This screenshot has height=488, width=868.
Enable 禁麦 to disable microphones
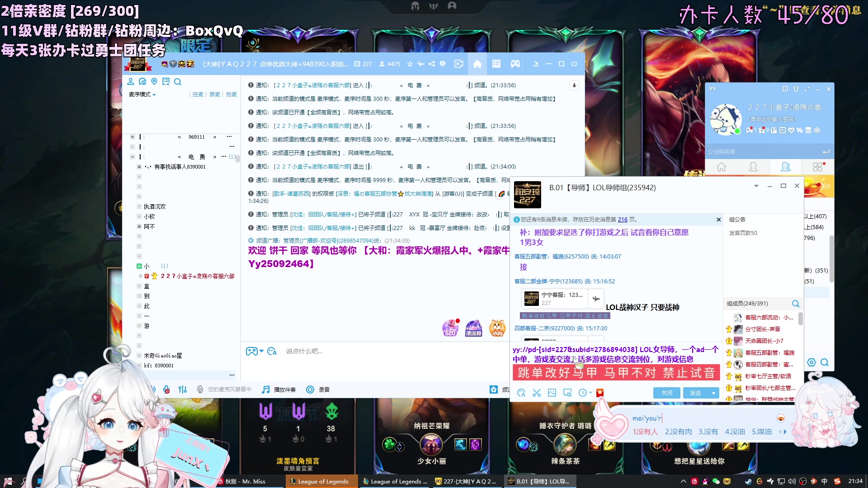click(x=214, y=94)
